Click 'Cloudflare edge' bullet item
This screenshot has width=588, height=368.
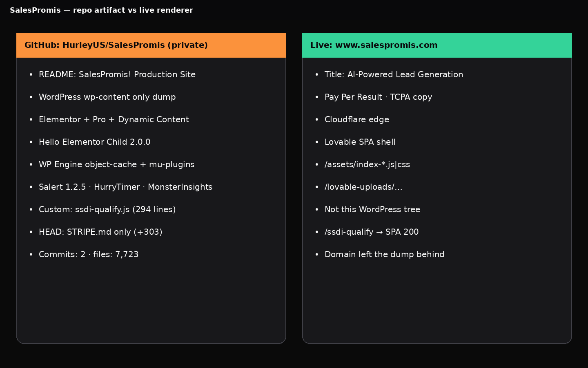357,119
